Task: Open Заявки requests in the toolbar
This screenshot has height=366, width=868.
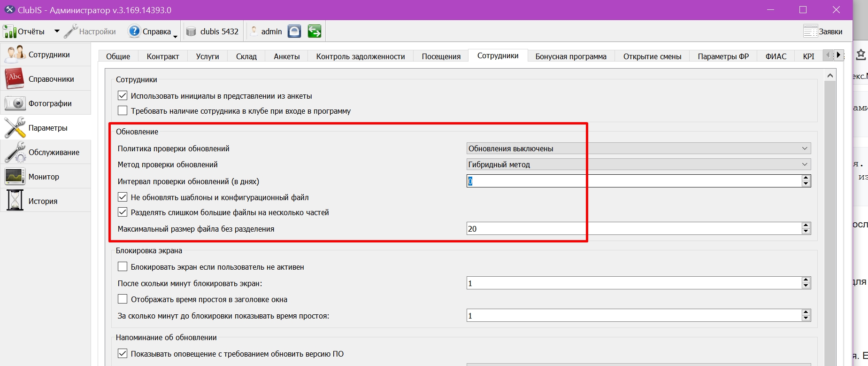Action: click(x=823, y=31)
